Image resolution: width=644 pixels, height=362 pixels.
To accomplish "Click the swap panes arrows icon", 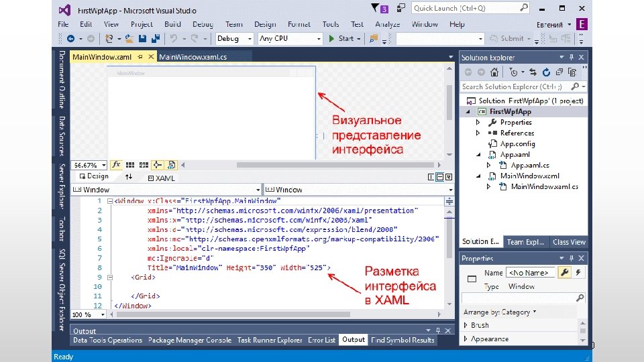I will pos(129,176).
